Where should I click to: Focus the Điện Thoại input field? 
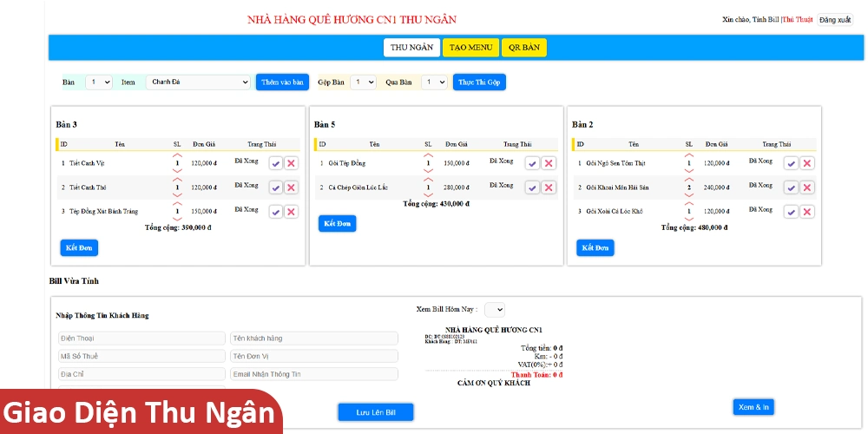[141, 338]
